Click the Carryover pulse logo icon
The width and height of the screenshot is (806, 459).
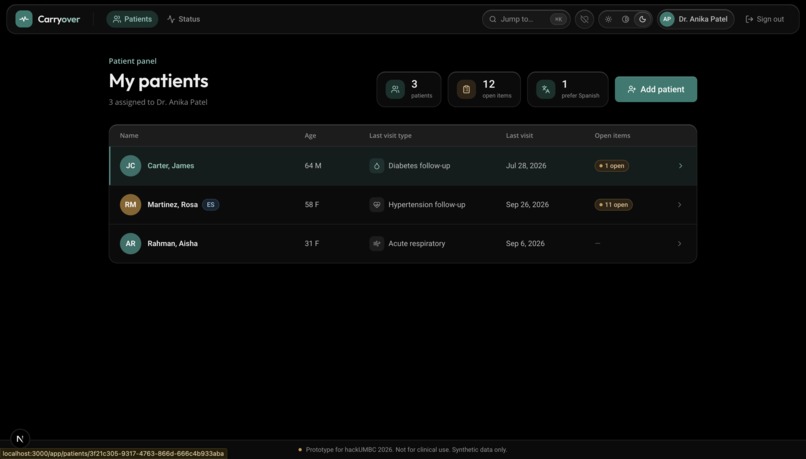coord(24,19)
